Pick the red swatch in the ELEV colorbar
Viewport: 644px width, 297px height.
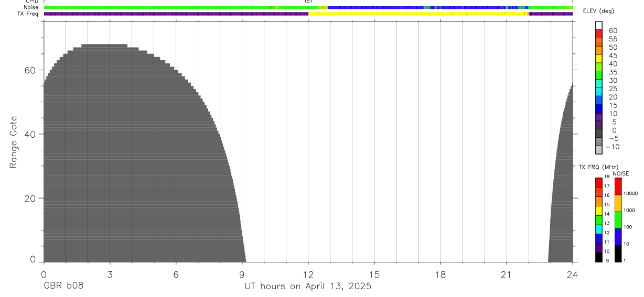pos(599,33)
